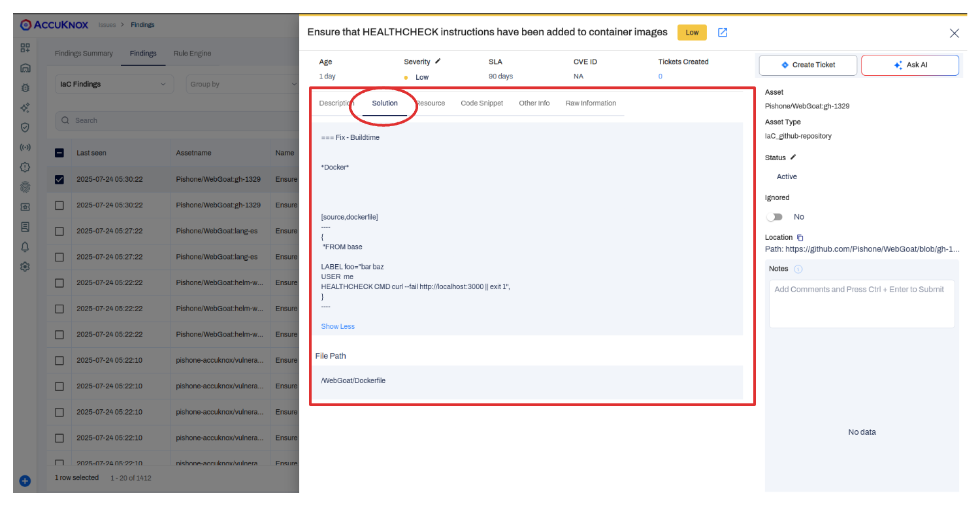980x506 pixels.
Task: Click the Name column header
Action: [285, 152]
